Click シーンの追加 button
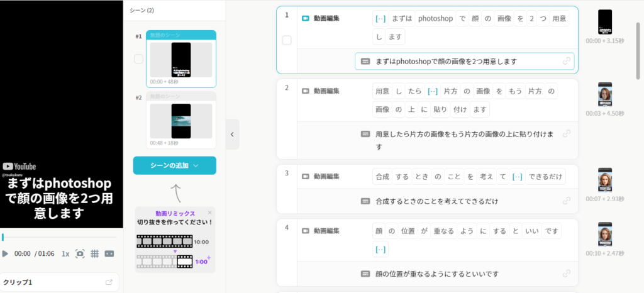Image resolution: width=644 pixels, height=293 pixels. click(175, 165)
